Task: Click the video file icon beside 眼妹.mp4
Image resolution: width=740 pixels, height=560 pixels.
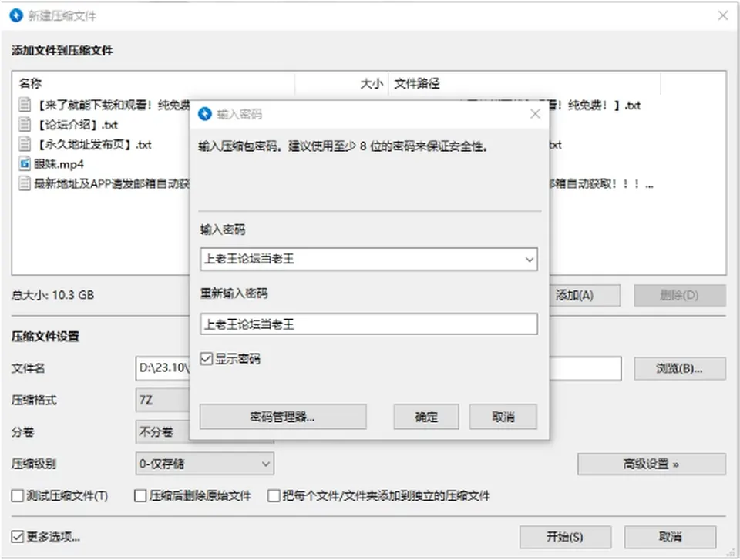Action: coord(25,164)
